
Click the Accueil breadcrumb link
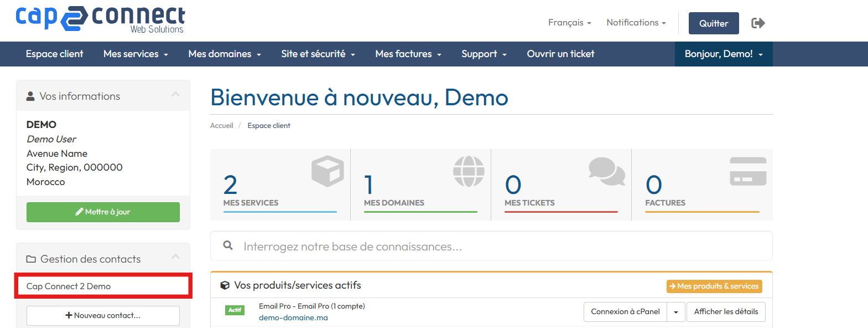(222, 126)
